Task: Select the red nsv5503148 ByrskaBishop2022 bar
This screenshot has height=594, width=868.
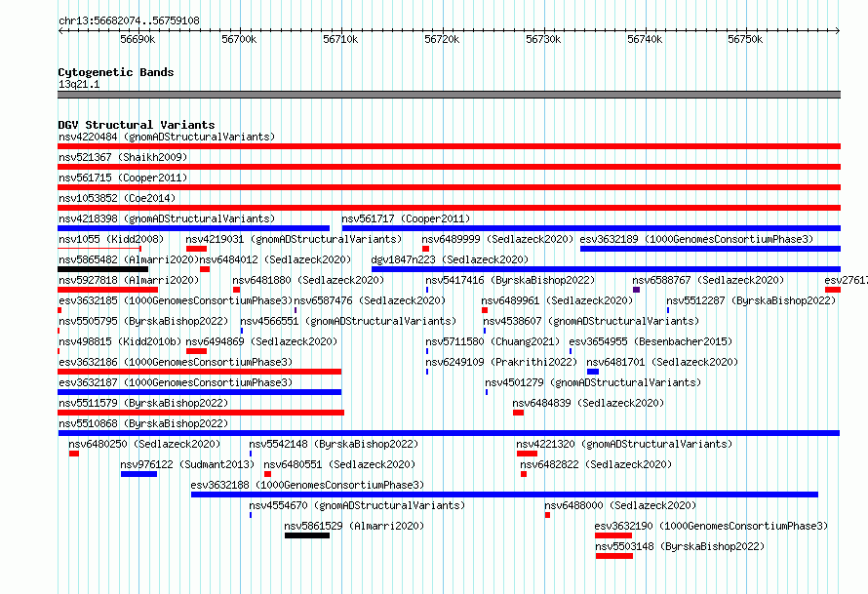Action: pyautogui.click(x=614, y=556)
